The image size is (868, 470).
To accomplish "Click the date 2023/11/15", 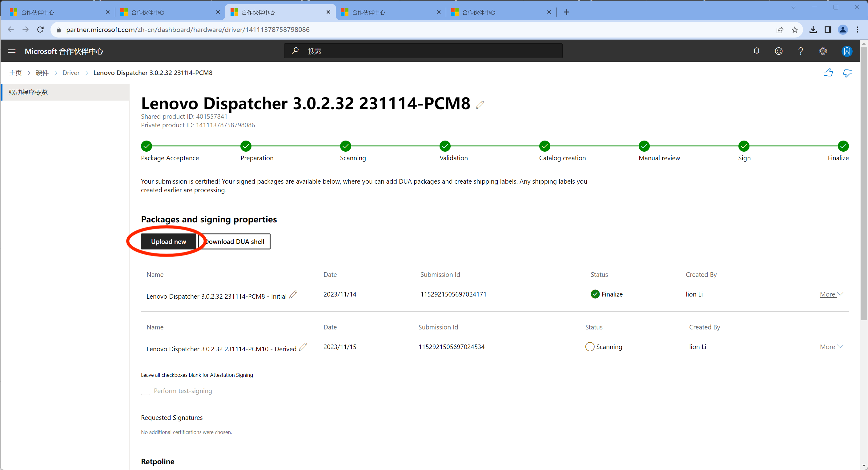I will (340, 347).
